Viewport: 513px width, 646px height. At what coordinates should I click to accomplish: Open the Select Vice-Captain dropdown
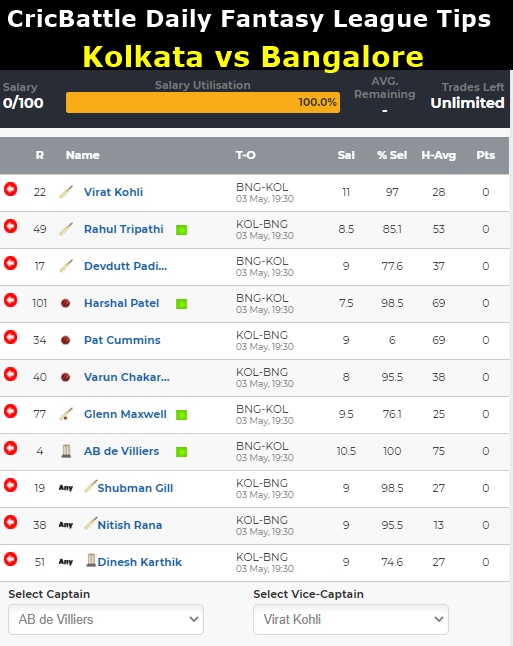click(x=351, y=619)
